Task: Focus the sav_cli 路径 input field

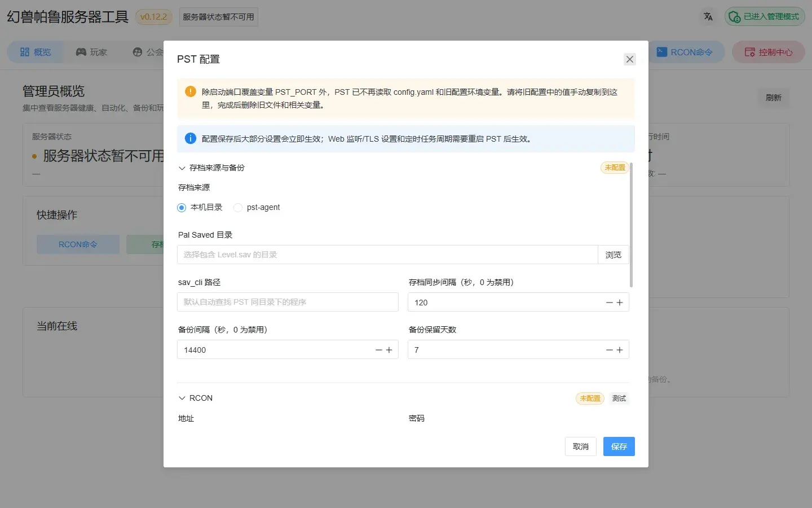Action: point(288,302)
